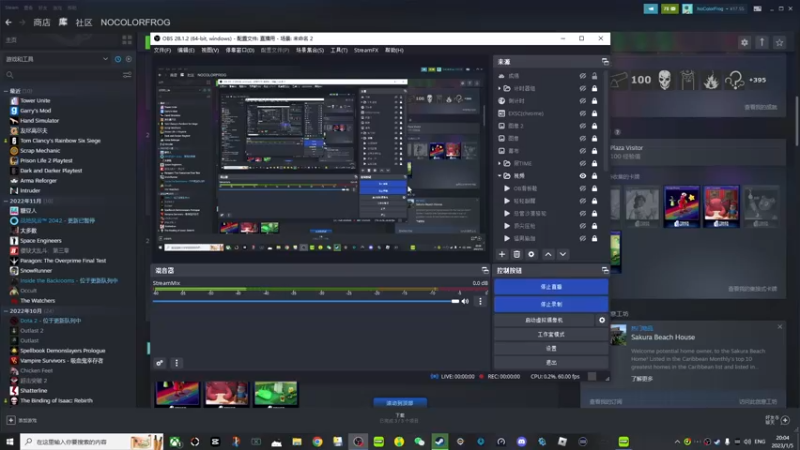Toggle lock on the open video folder group
The image size is (800, 450).
[x=594, y=176]
